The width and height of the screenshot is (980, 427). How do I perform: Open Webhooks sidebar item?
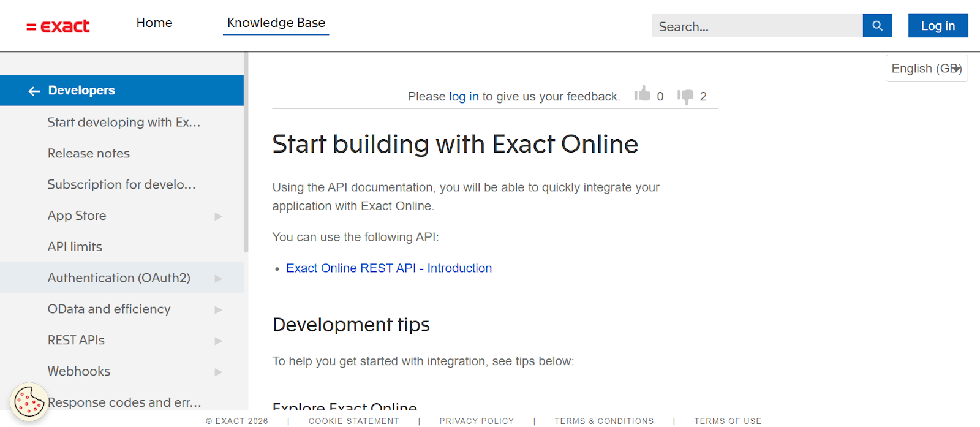click(x=79, y=371)
